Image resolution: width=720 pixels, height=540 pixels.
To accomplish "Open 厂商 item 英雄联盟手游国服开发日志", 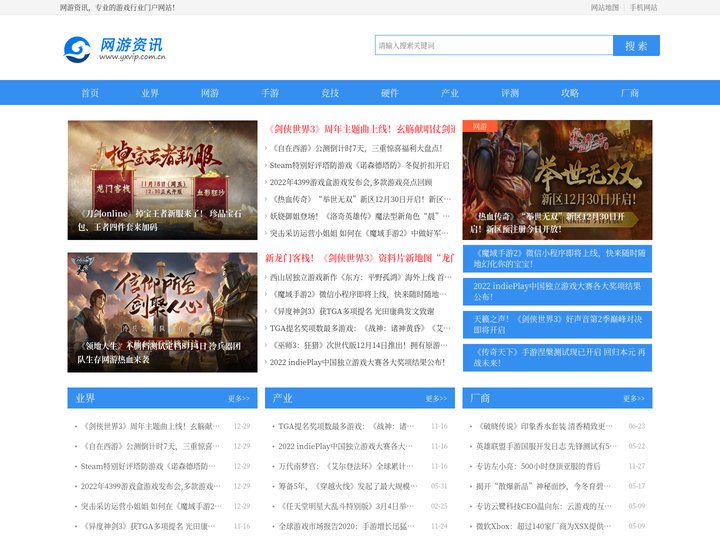I will [546, 446].
